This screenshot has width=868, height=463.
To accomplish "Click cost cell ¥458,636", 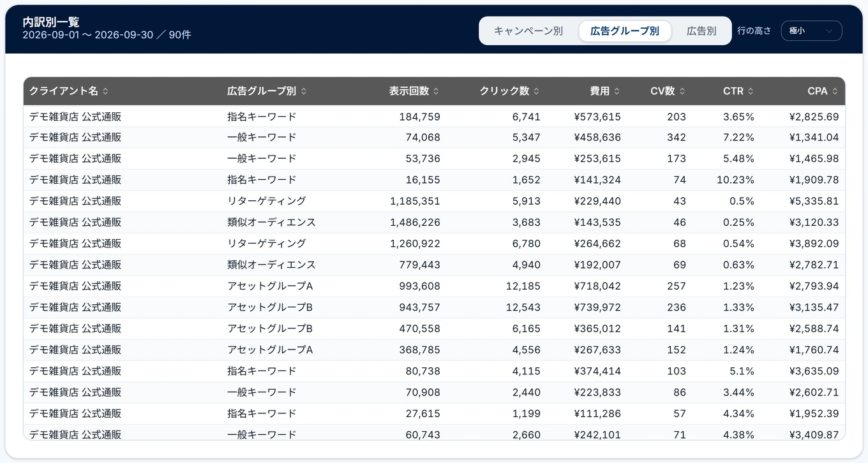I will [x=597, y=137].
